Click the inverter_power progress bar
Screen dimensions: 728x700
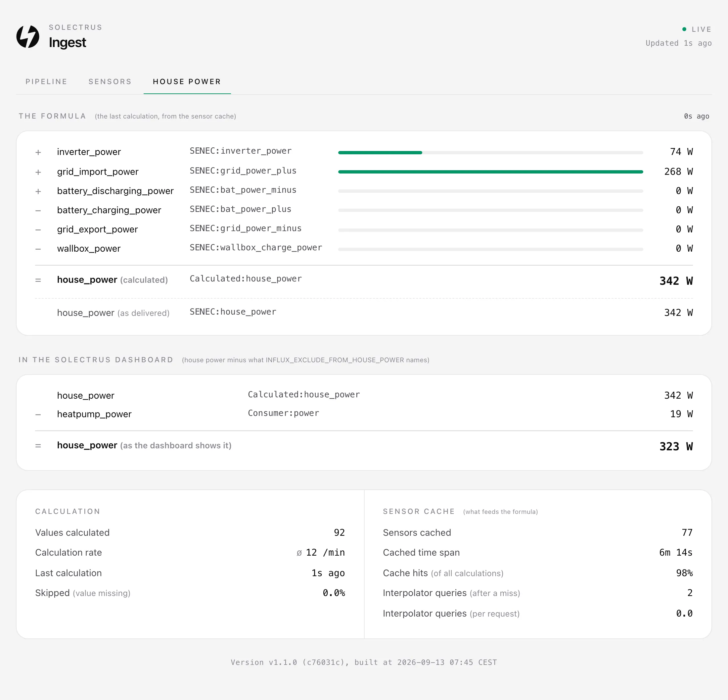(490, 152)
